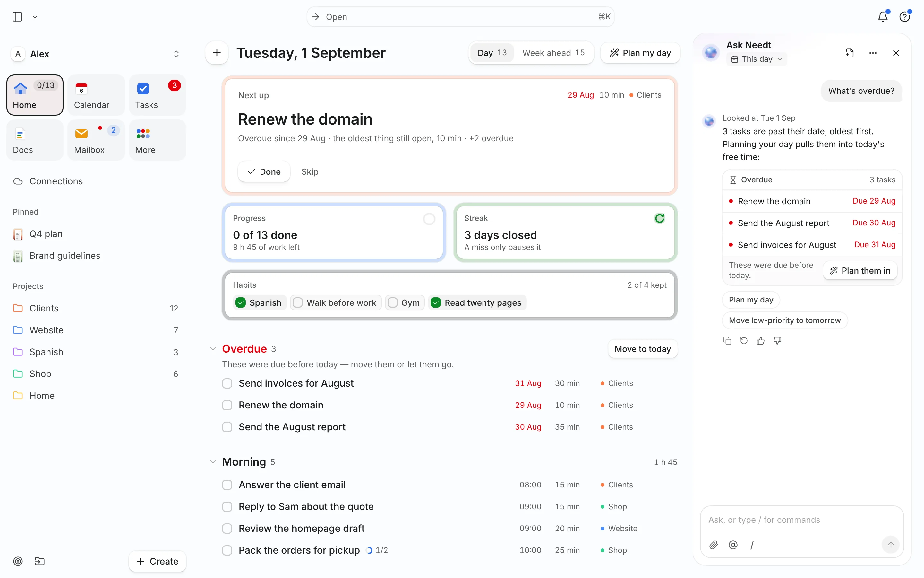Open the help question mark icon
This screenshot has height=578, width=924.
(x=904, y=17)
